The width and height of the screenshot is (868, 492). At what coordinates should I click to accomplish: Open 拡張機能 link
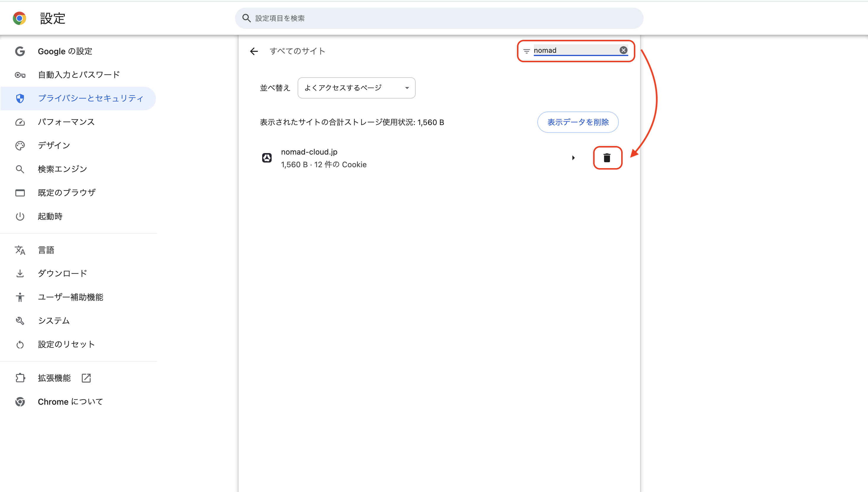click(x=54, y=378)
